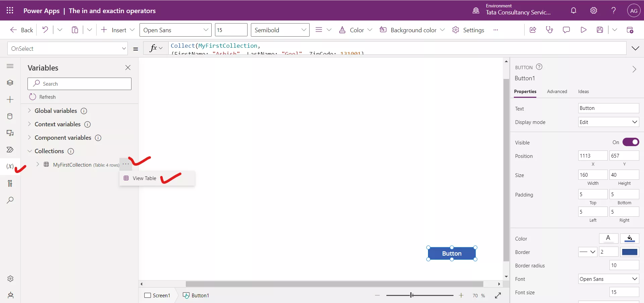Click Back to exit the editor
The image size is (644, 303).
21,30
